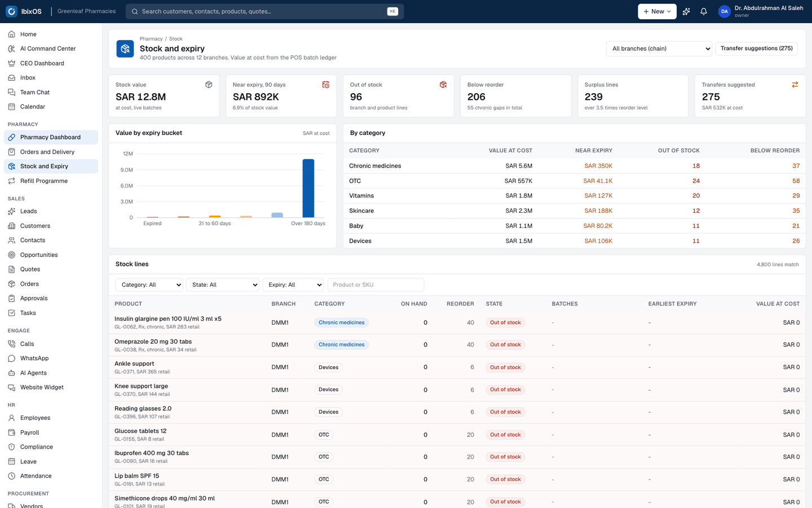
Task: Open Tasks in the sidebar
Action: 51,313
